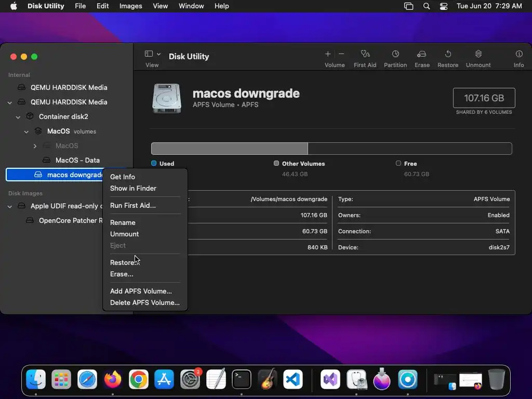The width and height of the screenshot is (532, 399).
Task: Choose Restore... in the context menu
Action: [x=124, y=262]
